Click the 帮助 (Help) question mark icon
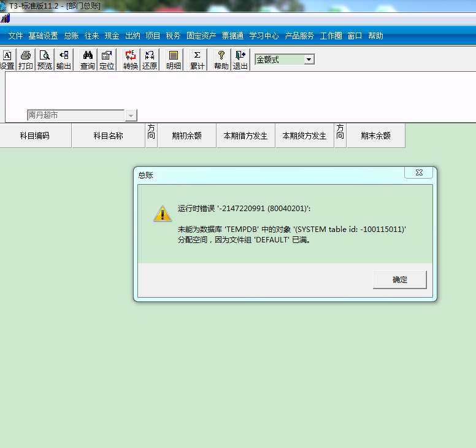476x448 pixels. point(221,60)
